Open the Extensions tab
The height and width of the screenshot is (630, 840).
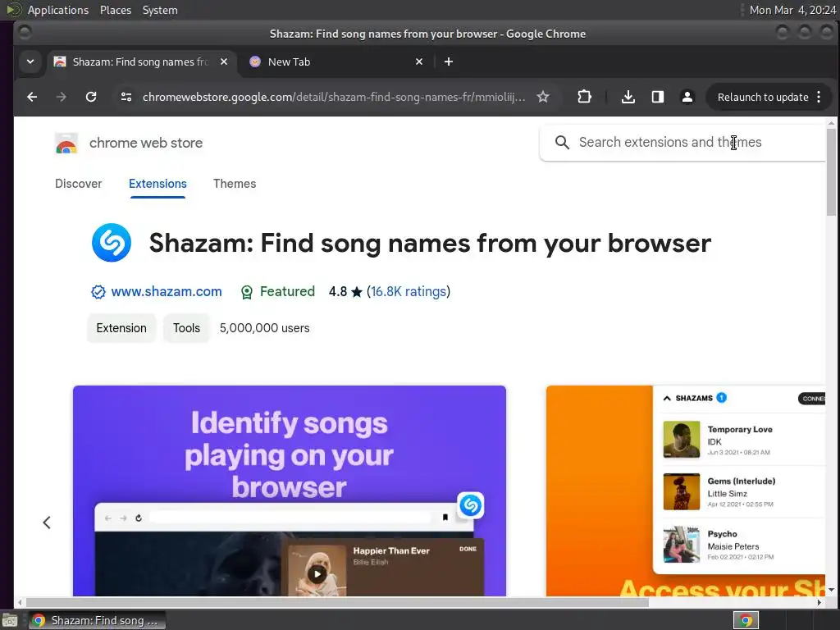[x=157, y=184]
